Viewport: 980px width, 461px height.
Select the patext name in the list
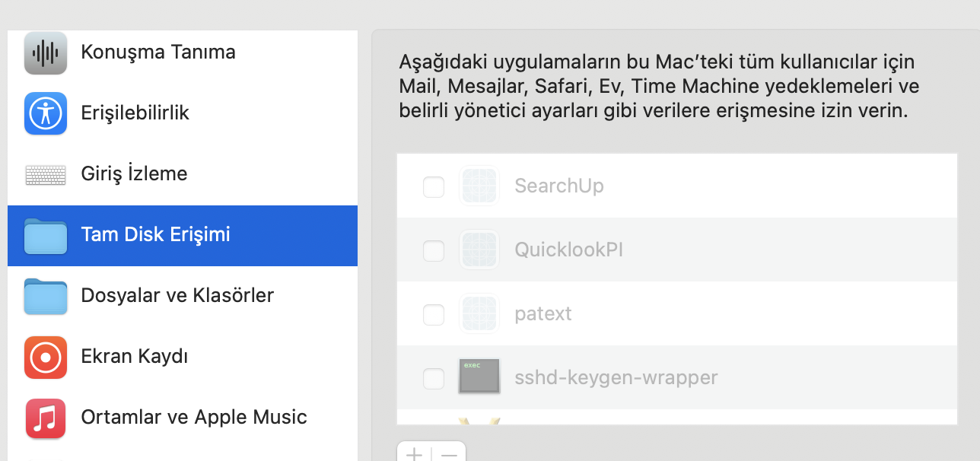543,314
